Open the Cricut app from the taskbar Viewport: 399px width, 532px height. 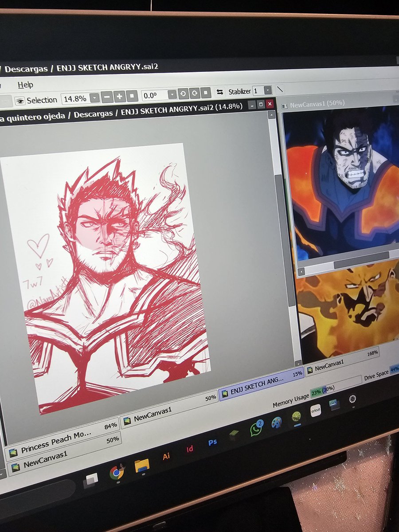point(316,411)
